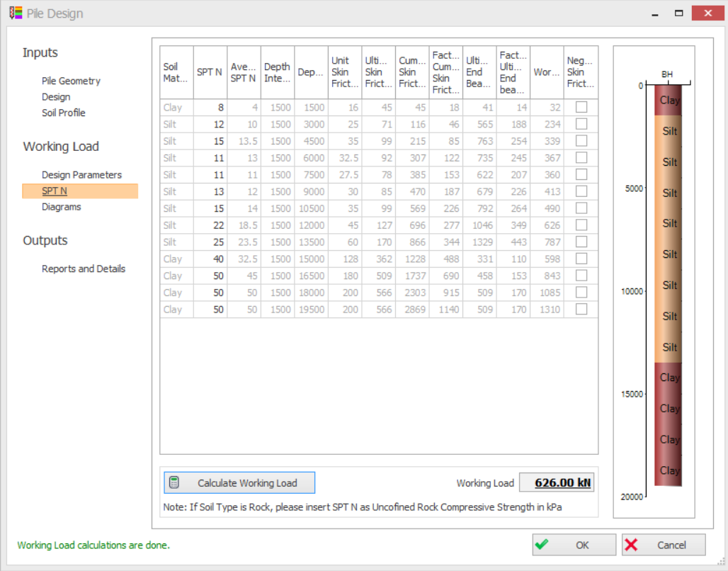Click the Working Load result field

click(557, 482)
